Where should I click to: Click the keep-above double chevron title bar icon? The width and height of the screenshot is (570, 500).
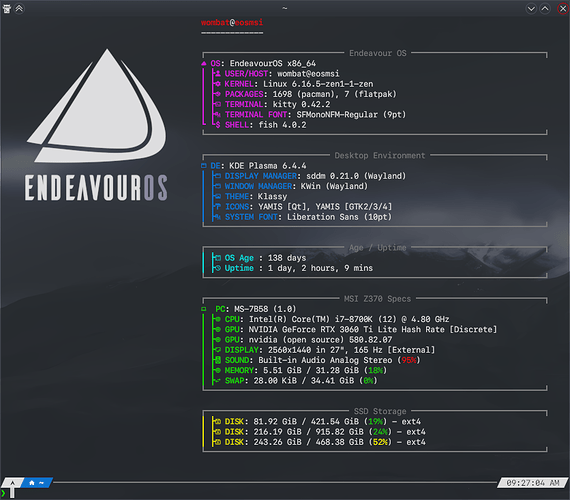point(19,8)
